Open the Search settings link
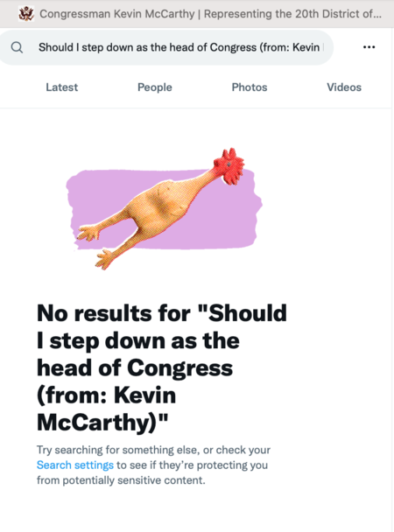The image size is (394, 532). 75,465
